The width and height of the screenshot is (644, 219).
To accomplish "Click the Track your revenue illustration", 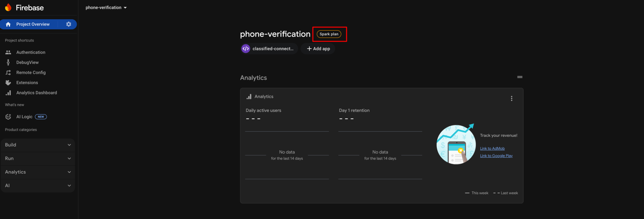I will tap(456, 144).
